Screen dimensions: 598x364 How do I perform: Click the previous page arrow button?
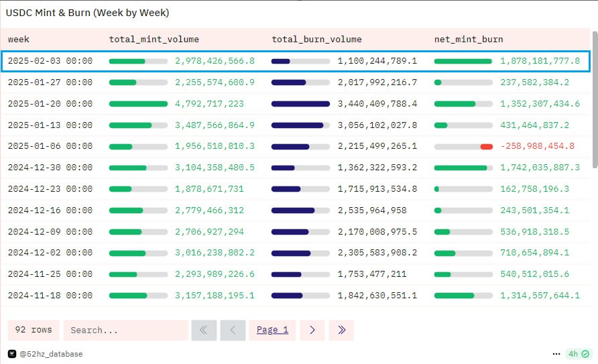233,330
